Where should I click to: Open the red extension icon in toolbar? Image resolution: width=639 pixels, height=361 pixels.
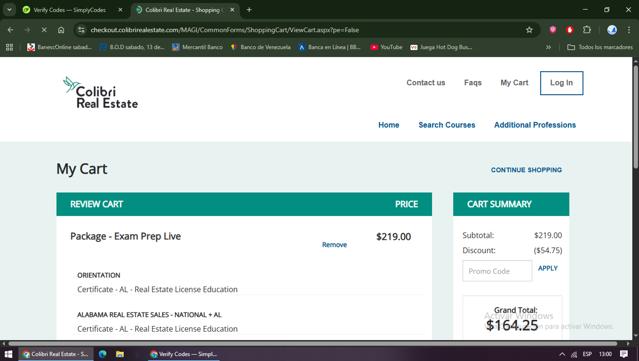(x=570, y=29)
